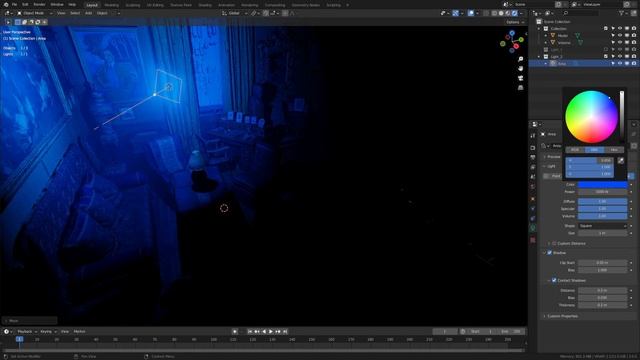The width and height of the screenshot is (640, 360).
Task: Click the light Power field
Action: click(602, 192)
